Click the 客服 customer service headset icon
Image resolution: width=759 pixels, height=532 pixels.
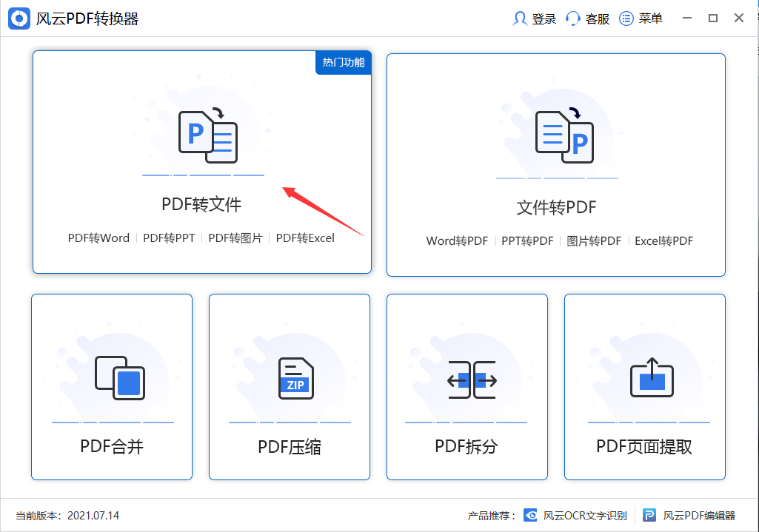(x=572, y=18)
